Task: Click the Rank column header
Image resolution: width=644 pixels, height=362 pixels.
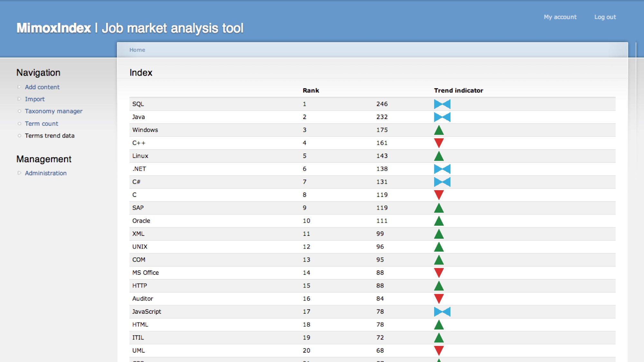Action: 311,90
